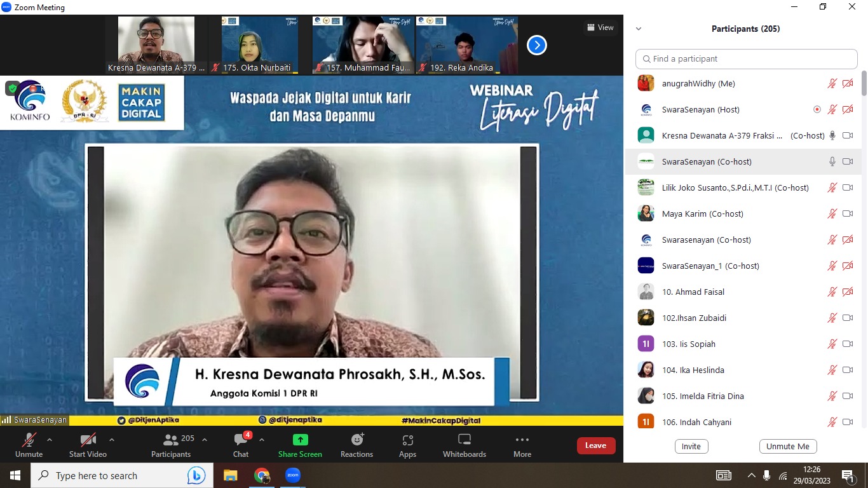The image size is (868, 488).
Task: Unmute your microphone in the toolbar
Action: (29, 440)
